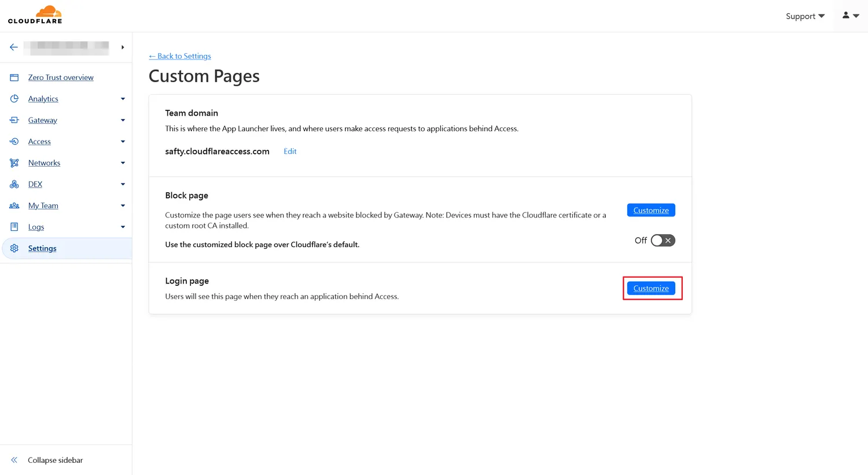
Task: Click the Cloudflare logo
Action: click(x=35, y=15)
